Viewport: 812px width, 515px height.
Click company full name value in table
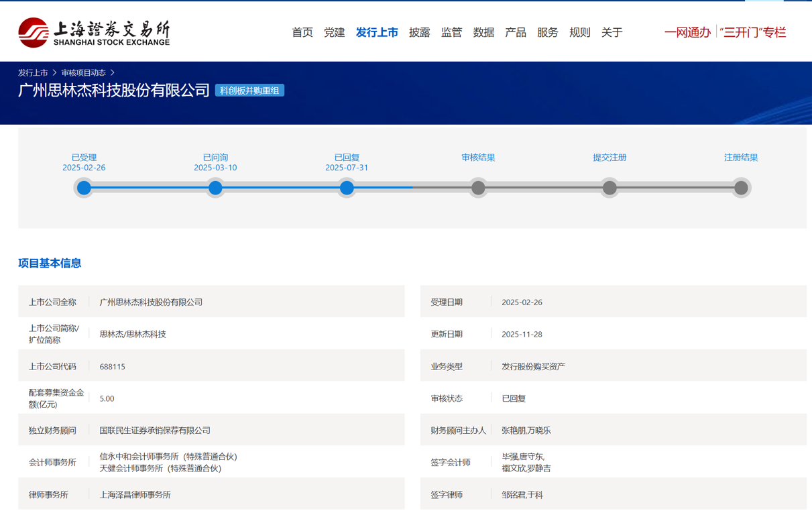[x=151, y=302]
